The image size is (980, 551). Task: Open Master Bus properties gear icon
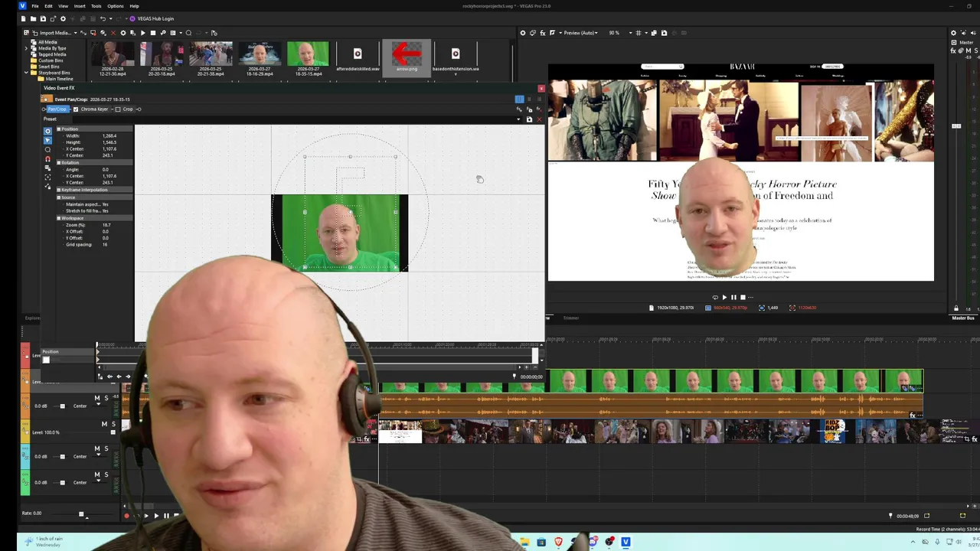point(953,33)
